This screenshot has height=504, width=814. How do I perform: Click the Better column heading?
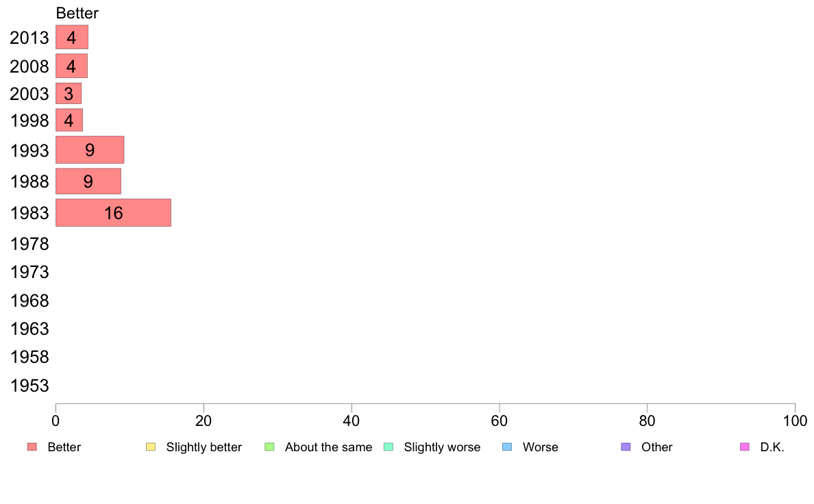tap(77, 13)
